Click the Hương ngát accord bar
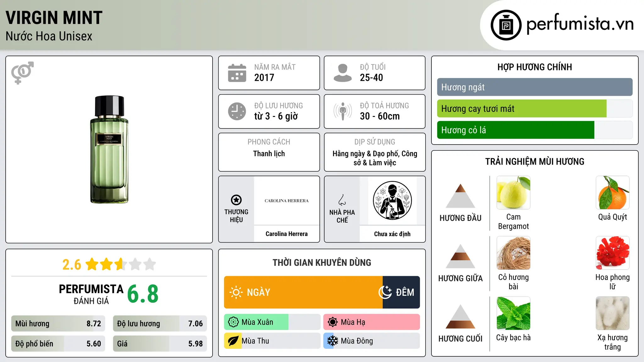644x362 pixels. (535, 87)
